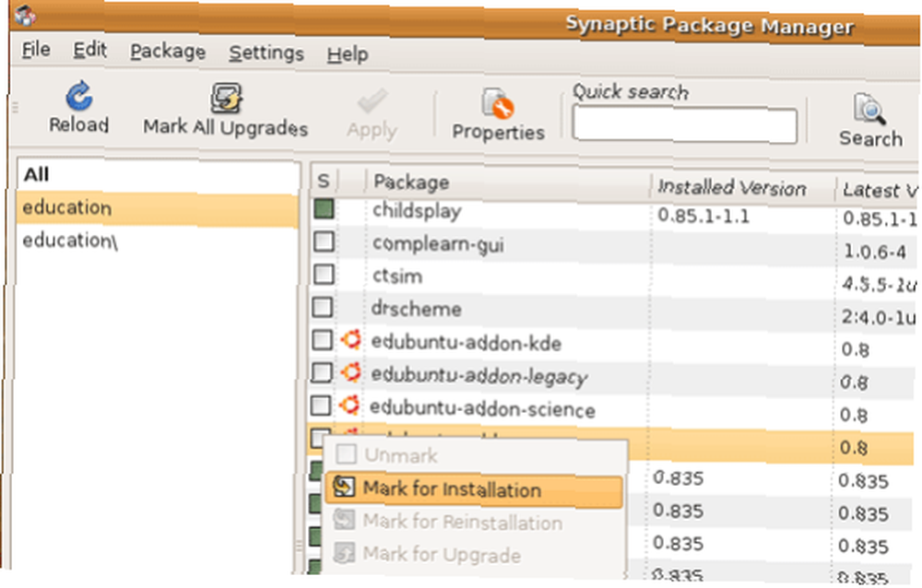
Task: Select the highlighted education category
Action: (157, 208)
